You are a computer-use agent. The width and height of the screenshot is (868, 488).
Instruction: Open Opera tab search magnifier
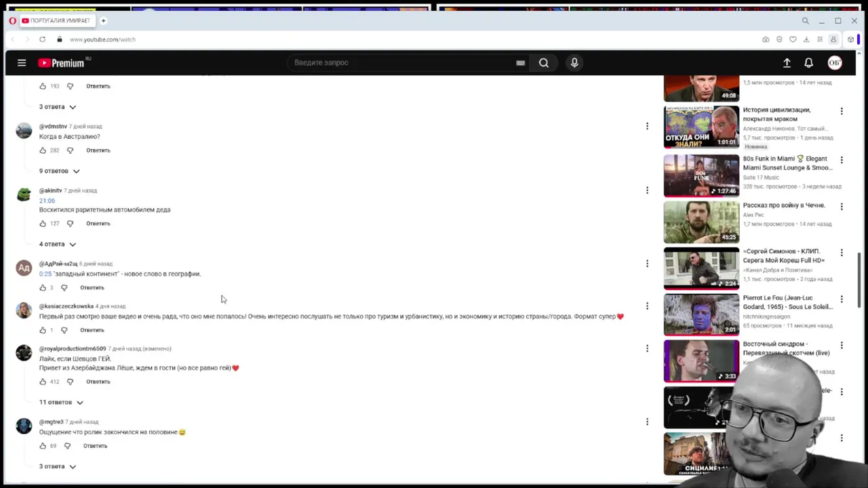pos(806,21)
